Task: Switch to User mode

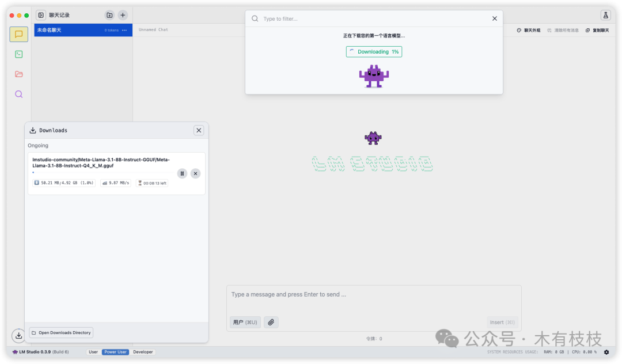Action: coord(93,352)
